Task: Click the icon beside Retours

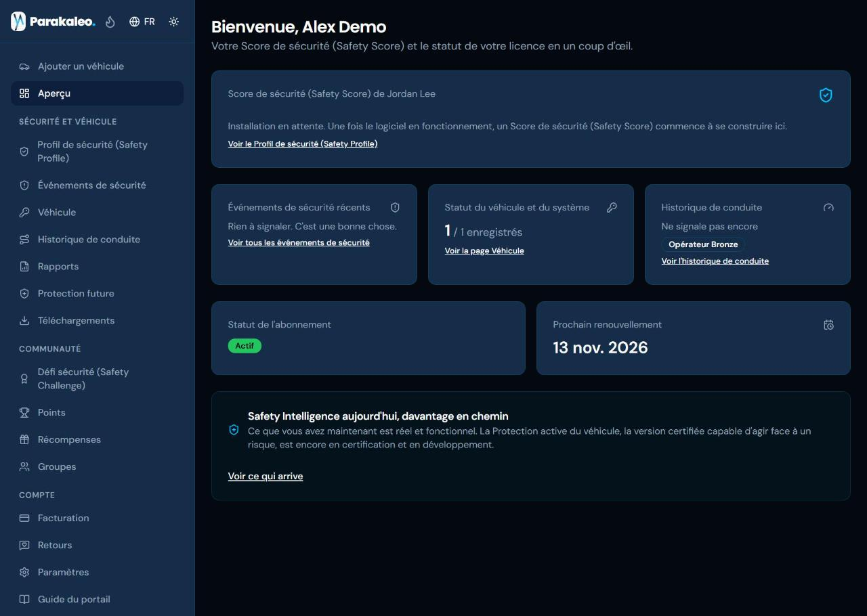Action: [x=24, y=546]
